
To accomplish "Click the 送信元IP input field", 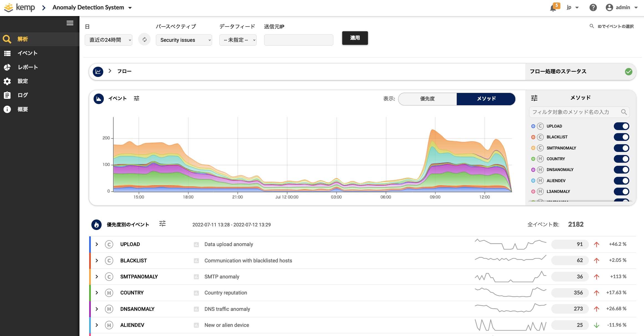I will click(298, 40).
